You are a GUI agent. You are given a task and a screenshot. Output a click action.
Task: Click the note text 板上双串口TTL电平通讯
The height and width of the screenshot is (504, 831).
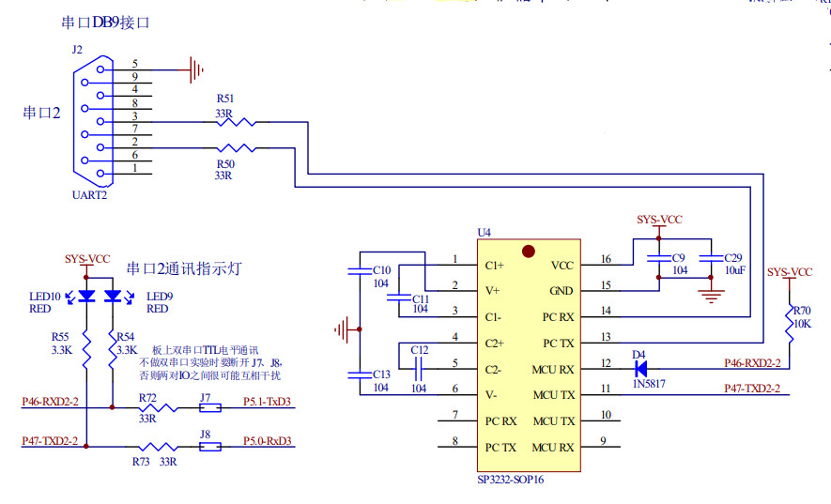click(x=205, y=350)
